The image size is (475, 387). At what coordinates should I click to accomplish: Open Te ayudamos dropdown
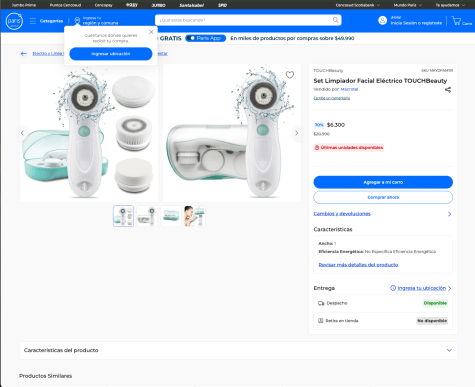point(450,5)
